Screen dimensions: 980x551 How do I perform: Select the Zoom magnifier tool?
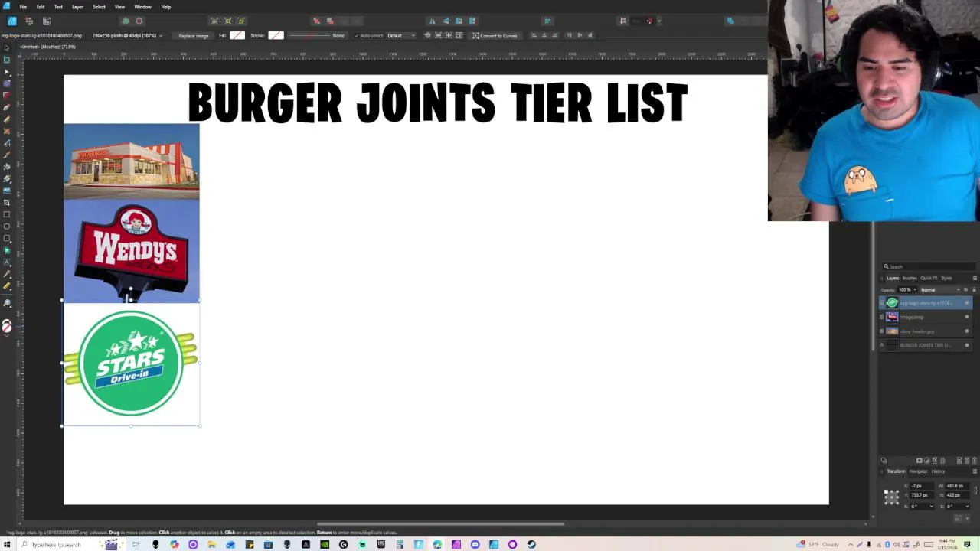coord(7,304)
